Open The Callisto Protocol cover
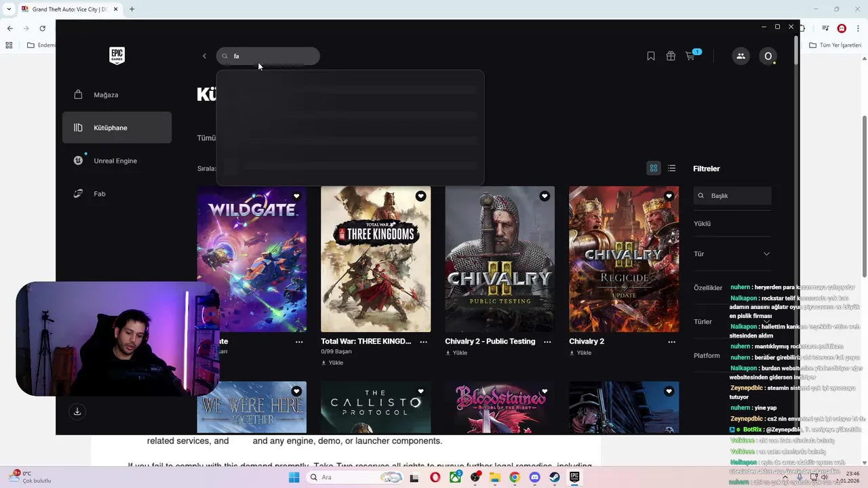This screenshot has height=488, width=868. pyautogui.click(x=376, y=407)
